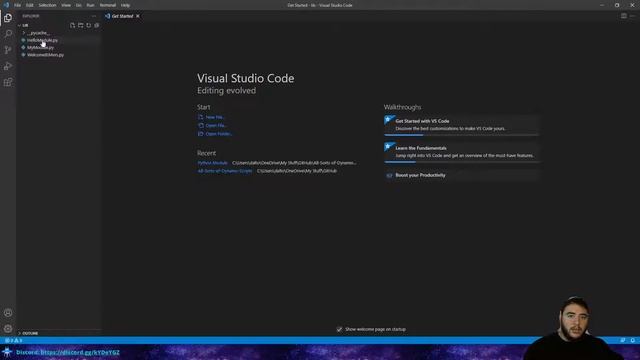
Task: Click the New File icon under Start
Action: tap(200, 117)
